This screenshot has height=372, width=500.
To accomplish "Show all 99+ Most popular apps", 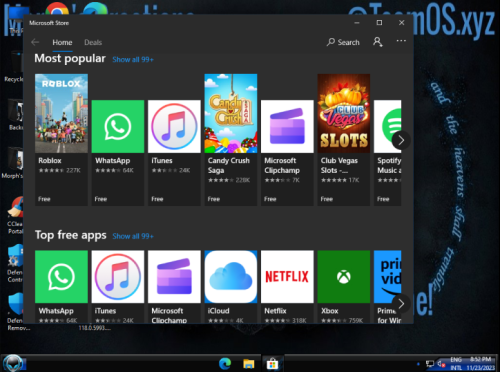I will coord(133,60).
